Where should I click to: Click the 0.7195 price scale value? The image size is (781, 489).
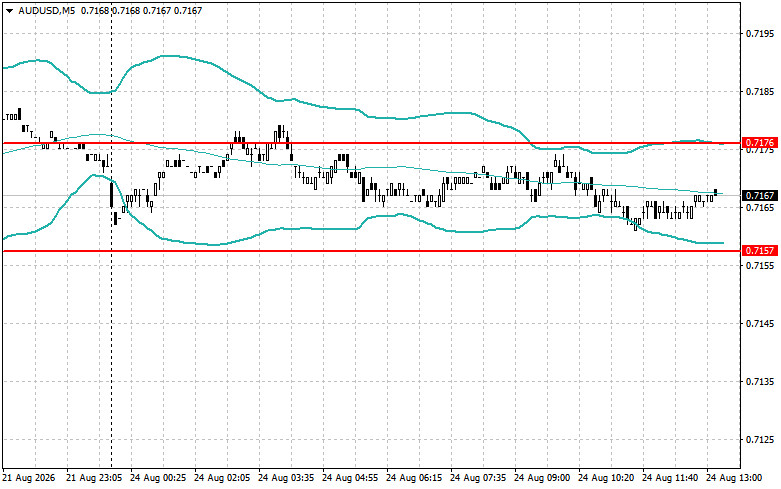[760, 34]
